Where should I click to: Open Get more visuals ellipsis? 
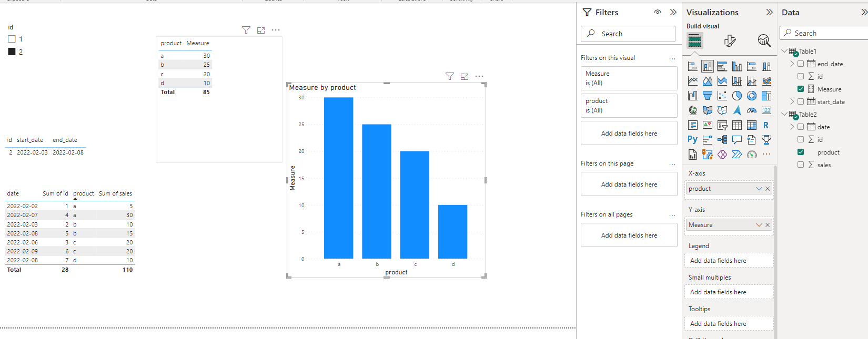[766, 155]
